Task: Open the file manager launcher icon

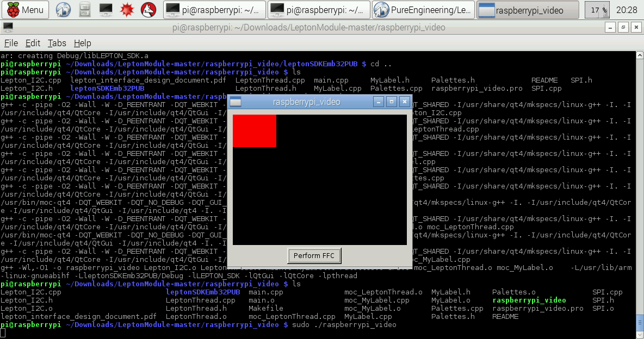Action: point(85,10)
